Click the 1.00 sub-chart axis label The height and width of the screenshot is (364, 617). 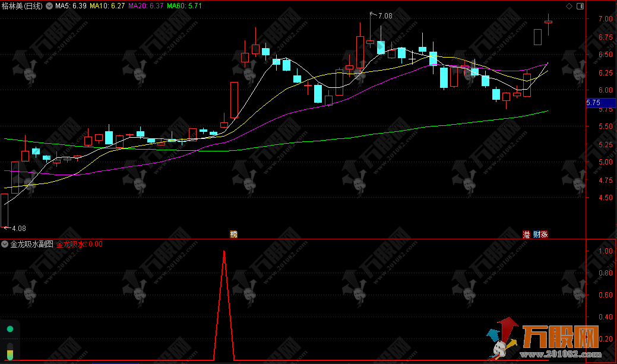coord(606,251)
